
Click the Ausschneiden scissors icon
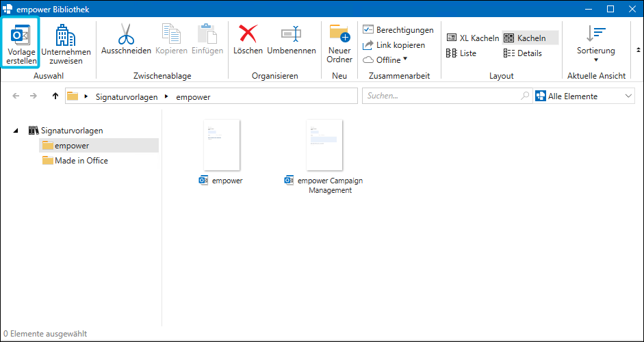pos(126,34)
